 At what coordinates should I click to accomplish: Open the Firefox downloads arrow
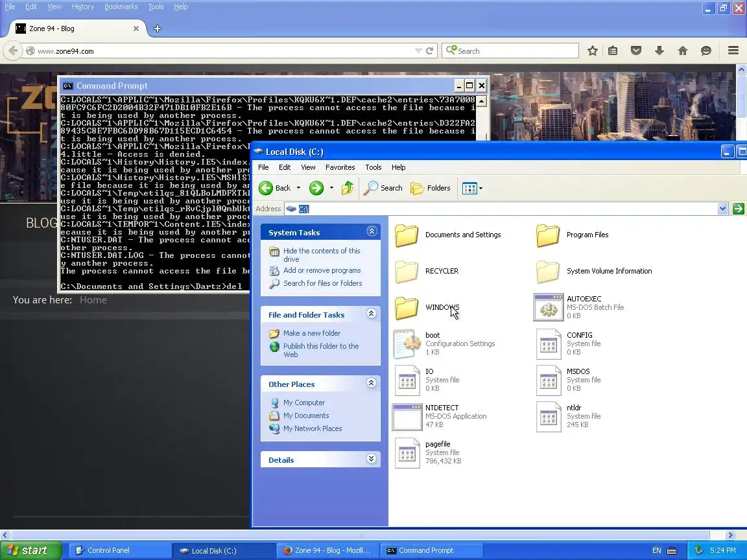659,51
